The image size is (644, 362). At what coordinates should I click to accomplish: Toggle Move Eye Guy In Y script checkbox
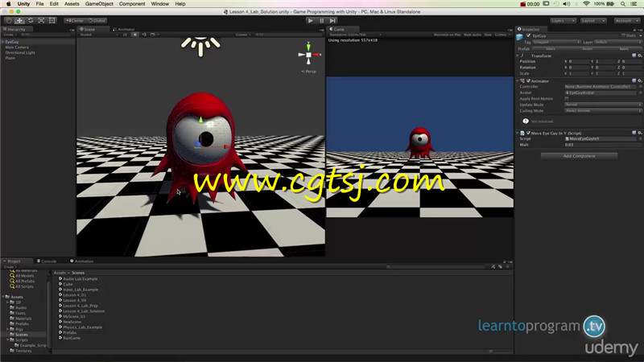529,133
